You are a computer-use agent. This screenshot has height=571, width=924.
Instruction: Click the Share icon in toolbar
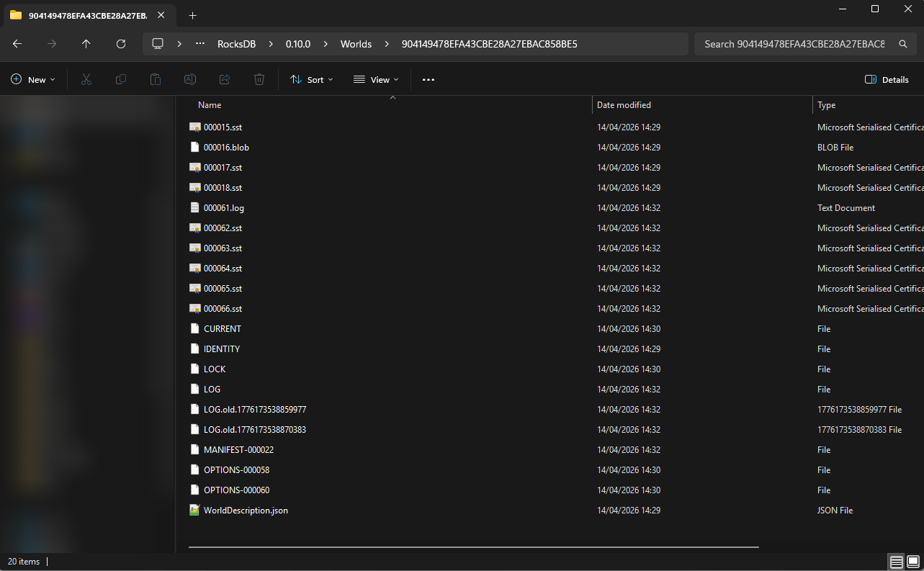(225, 80)
